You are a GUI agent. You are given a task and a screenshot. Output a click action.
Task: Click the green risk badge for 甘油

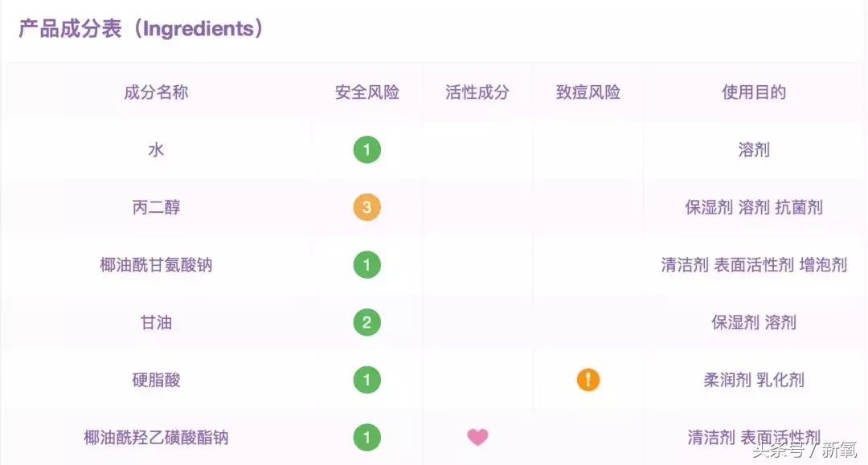(x=366, y=323)
